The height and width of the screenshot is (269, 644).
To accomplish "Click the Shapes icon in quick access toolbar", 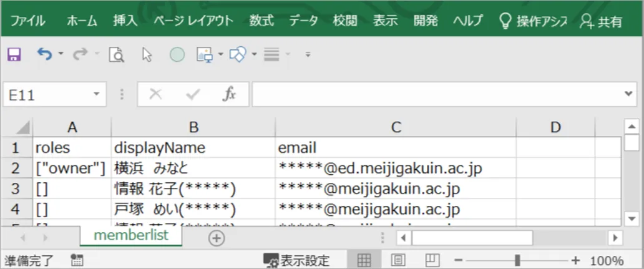I will tap(237, 55).
